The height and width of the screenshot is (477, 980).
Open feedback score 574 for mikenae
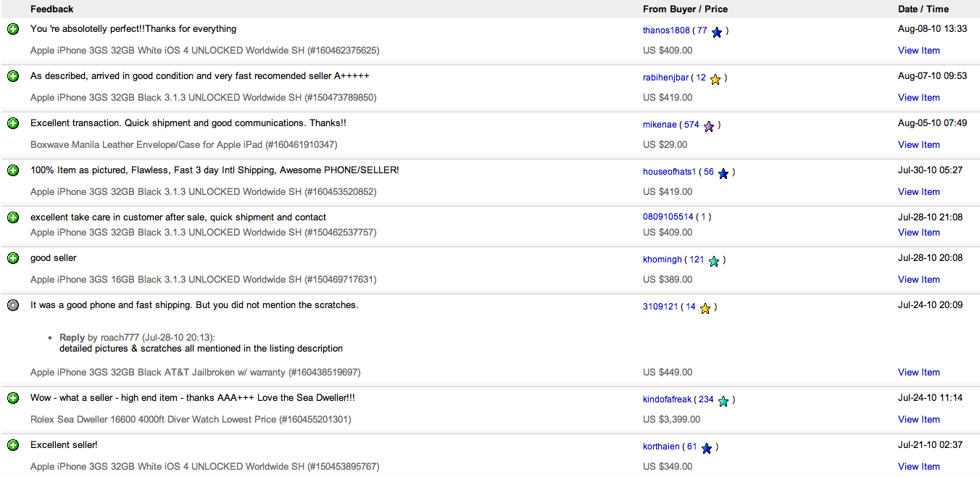pos(692,125)
